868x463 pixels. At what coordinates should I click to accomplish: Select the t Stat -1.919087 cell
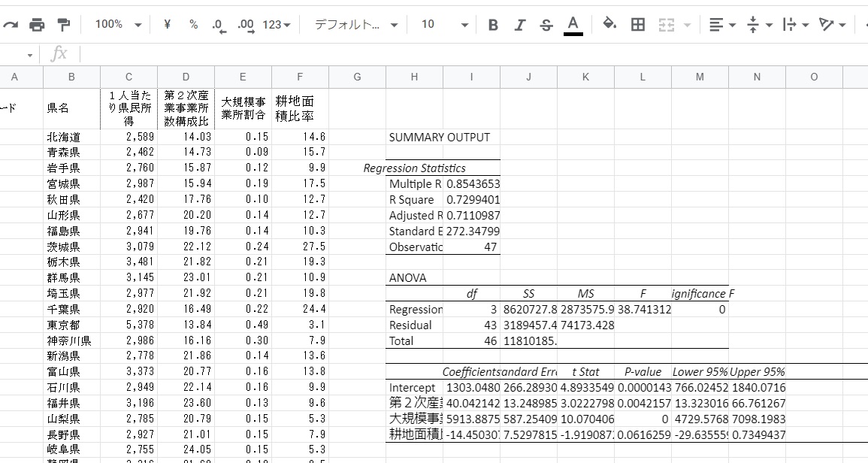tap(585, 434)
